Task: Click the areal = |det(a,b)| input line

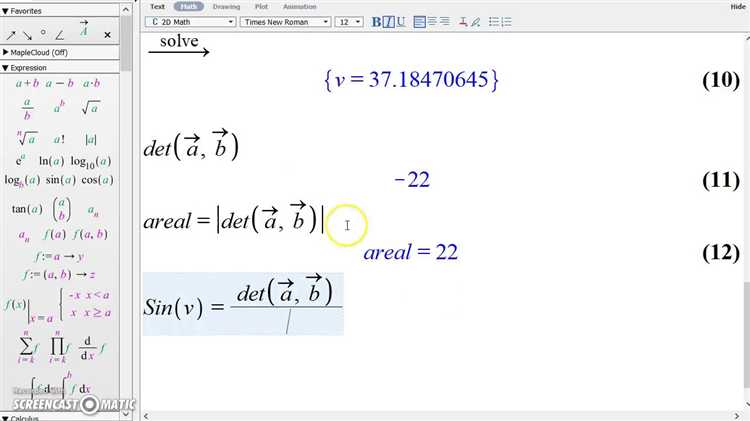Action: (233, 220)
